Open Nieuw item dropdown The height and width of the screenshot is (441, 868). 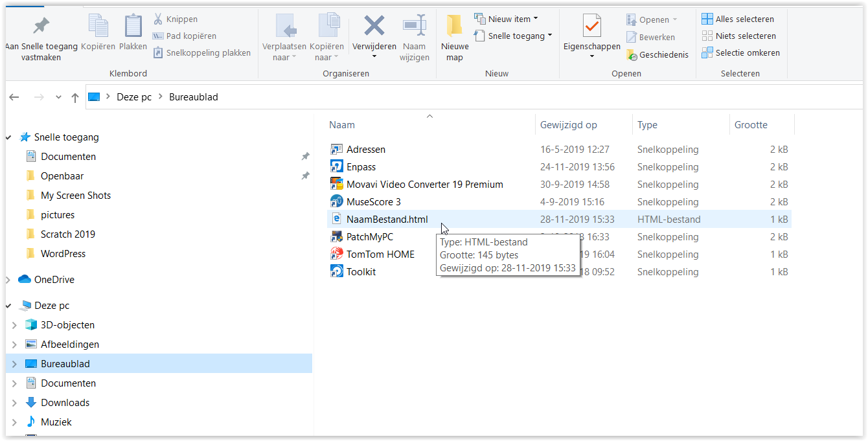[x=506, y=19]
